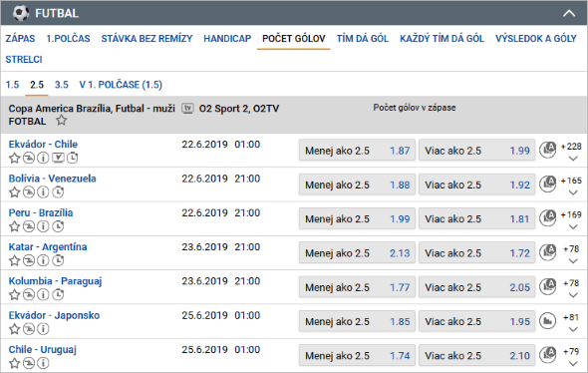
Task: Open statistics icon in Ekvádor - Chile row
Action: 547,151
